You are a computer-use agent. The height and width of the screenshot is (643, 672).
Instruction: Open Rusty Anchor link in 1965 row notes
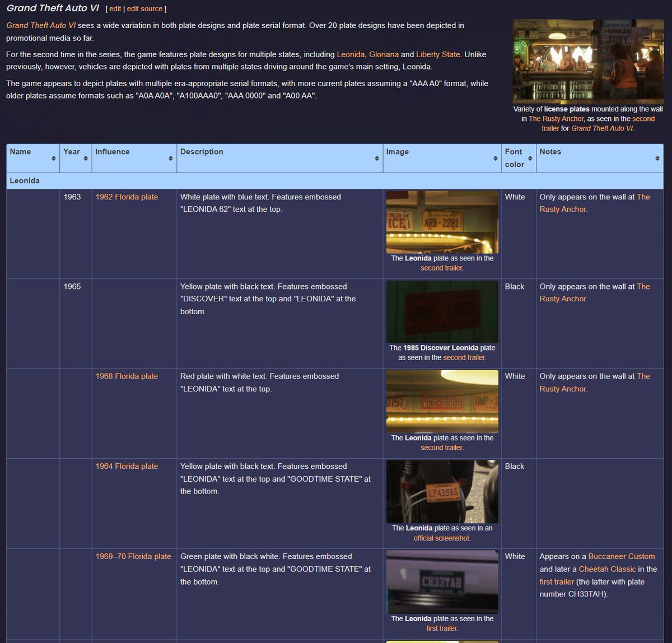pos(594,292)
